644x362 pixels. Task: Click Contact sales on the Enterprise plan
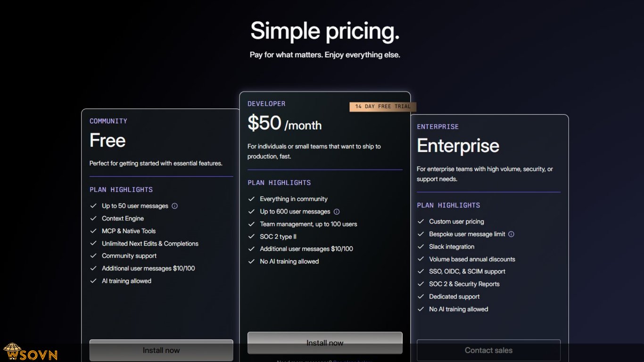488,350
